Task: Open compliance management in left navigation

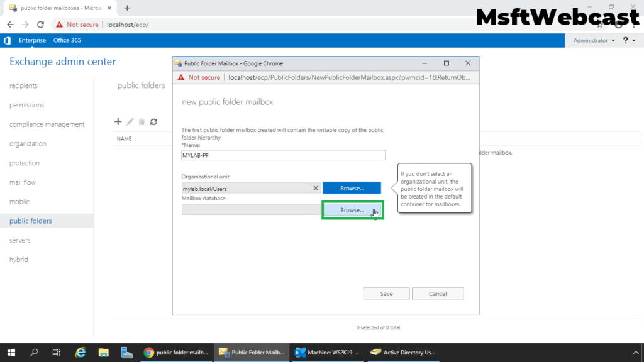Action: pyautogui.click(x=47, y=124)
